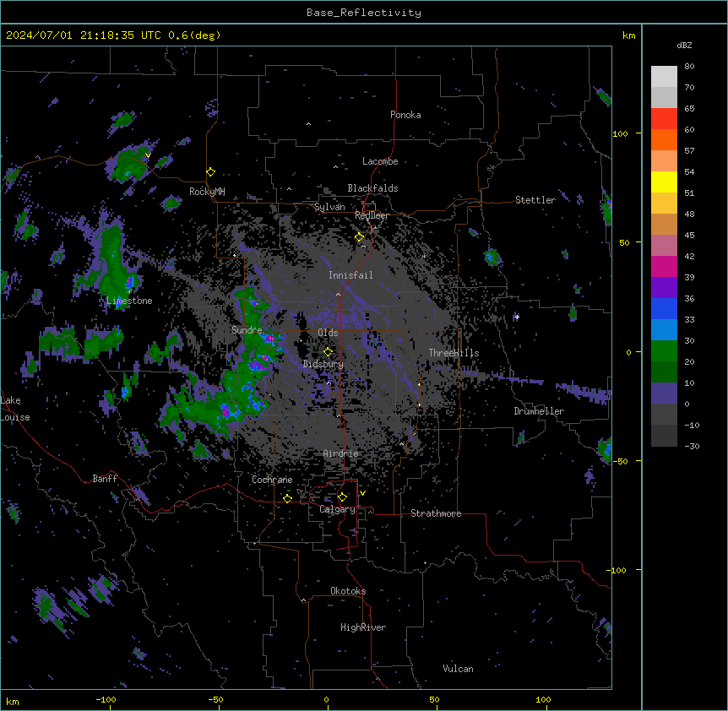Pick the purple 39 dBZ legend swatch
The height and width of the screenshot is (711, 728).
pos(664,287)
